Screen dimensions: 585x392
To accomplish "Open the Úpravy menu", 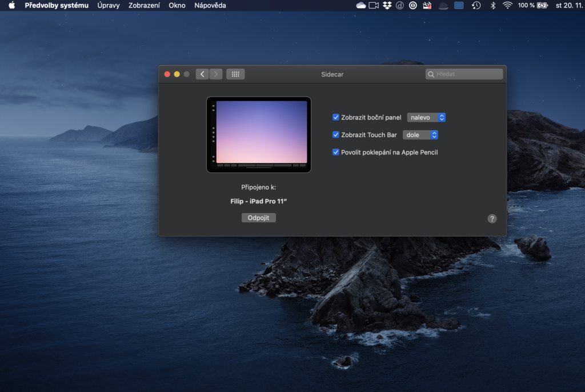I will 109,5.
